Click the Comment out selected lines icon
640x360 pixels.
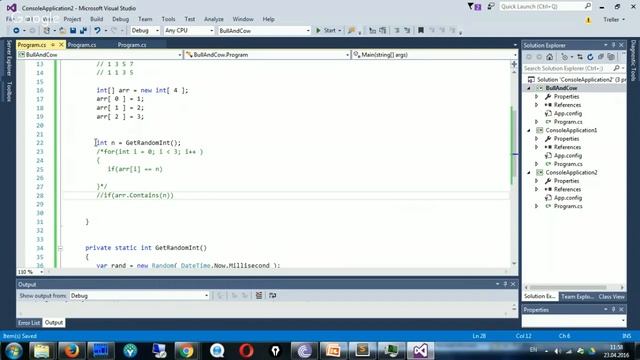tap(397, 30)
